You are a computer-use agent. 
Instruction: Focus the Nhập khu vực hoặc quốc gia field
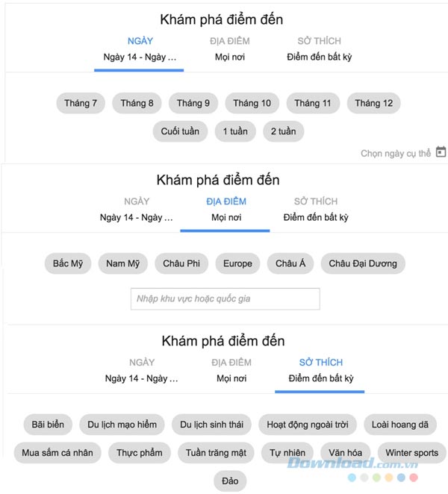225,298
